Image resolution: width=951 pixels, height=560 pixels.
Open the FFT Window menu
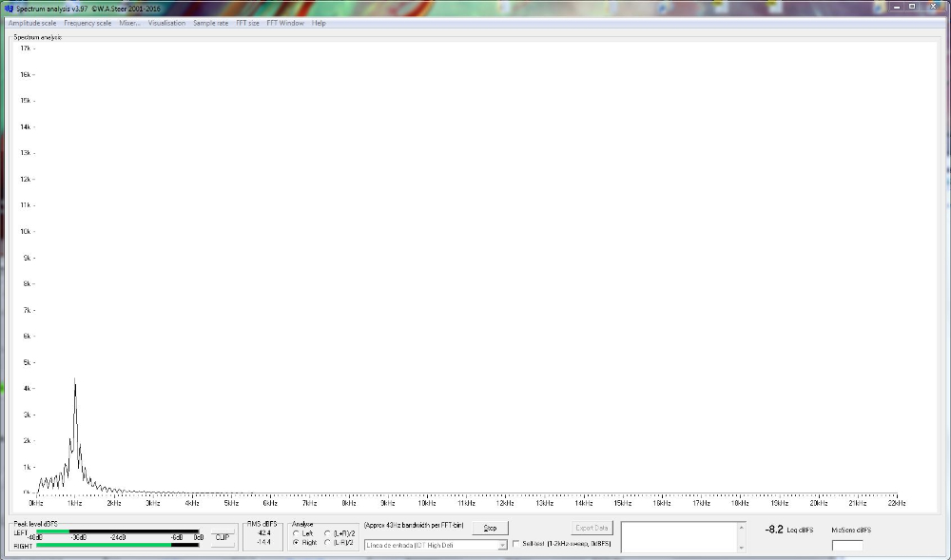(285, 23)
